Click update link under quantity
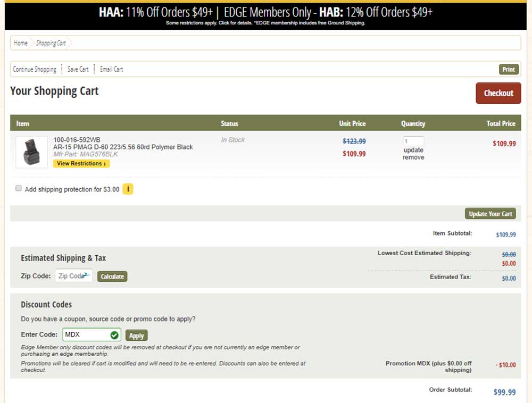532x403 pixels. (x=413, y=150)
